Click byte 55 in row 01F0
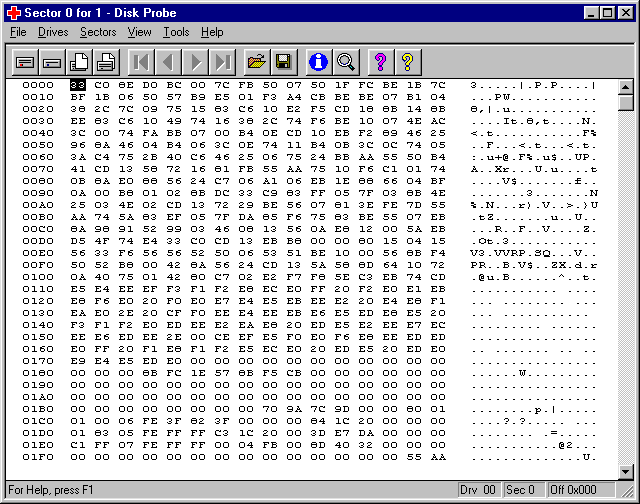The width and height of the screenshot is (640, 504). [414, 457]
